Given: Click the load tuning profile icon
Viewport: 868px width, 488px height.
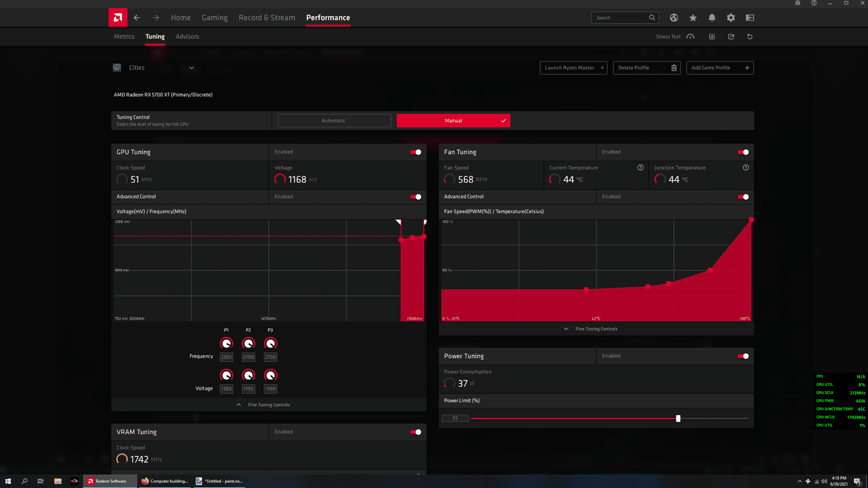Looking at the screenshot, I should (x=712, y=36).
